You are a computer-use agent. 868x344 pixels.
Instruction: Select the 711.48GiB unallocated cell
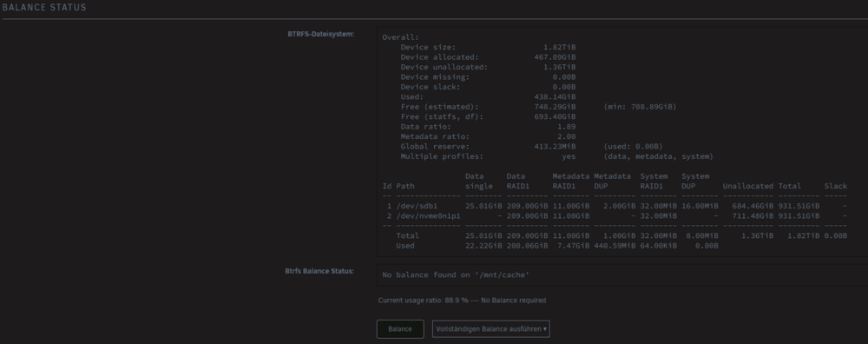pyautogui.click(x=753, y=216)
